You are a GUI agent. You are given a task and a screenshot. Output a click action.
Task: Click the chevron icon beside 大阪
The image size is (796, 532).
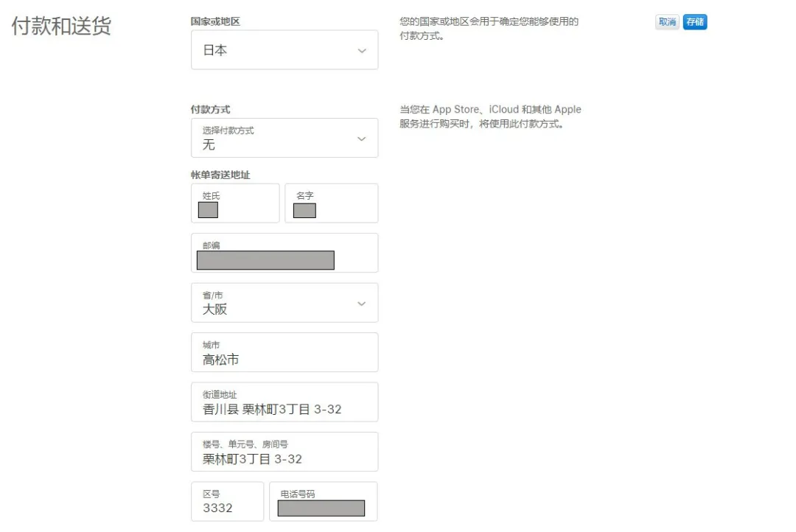[362, 303]
